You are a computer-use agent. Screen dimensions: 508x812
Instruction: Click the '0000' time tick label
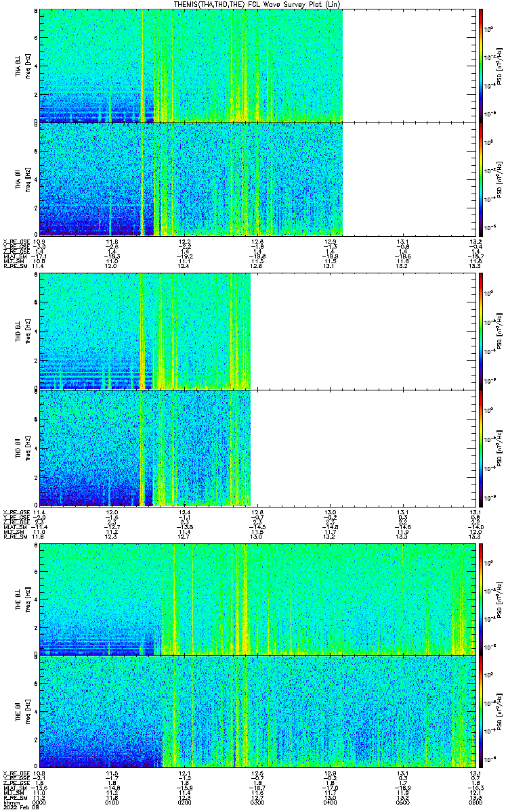39,803
